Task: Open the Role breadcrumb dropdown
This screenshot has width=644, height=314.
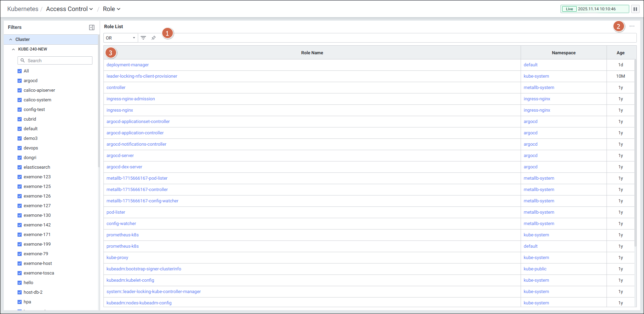Action: click(x=112, y=9)
